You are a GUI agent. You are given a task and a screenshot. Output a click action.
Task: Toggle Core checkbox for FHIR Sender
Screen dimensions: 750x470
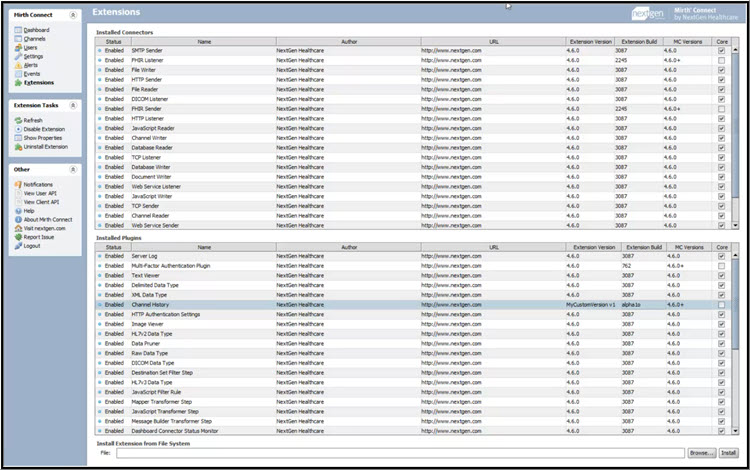click(721, 109)
